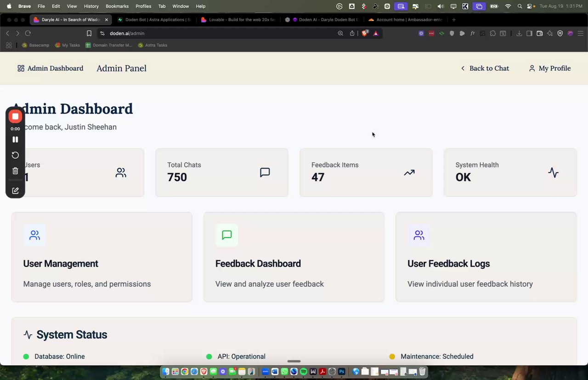Open annotation pencil tool in recorder toolbar

coord(15,191)
